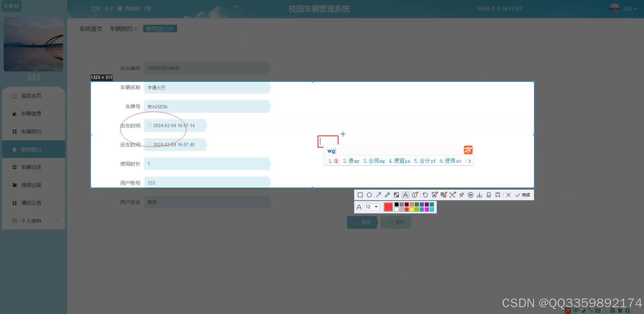The width and height of the screenshot is (644, 314).
Task: Open 返回主页 in the sidebar
Action: tap(34, 96)
